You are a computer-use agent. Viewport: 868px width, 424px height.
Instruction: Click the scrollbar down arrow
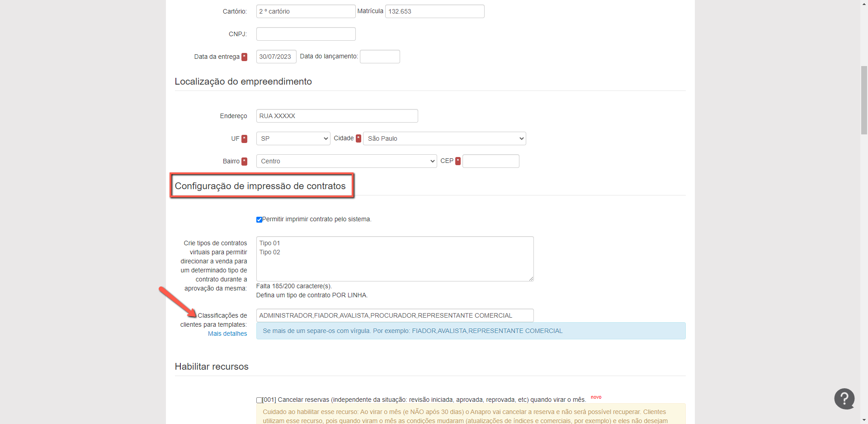pyautogui.click(x=864, y=420)
